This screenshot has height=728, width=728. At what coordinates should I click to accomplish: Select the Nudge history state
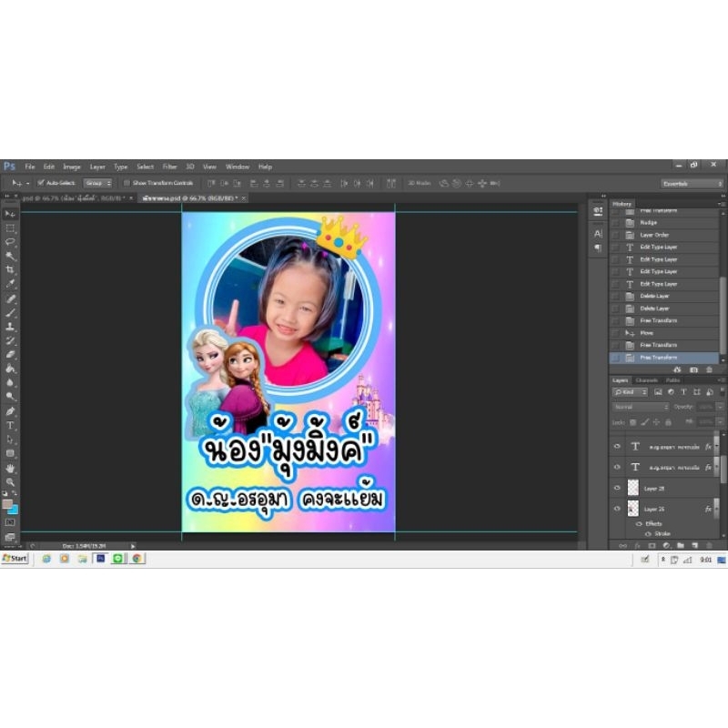click(x=664, y=222)
